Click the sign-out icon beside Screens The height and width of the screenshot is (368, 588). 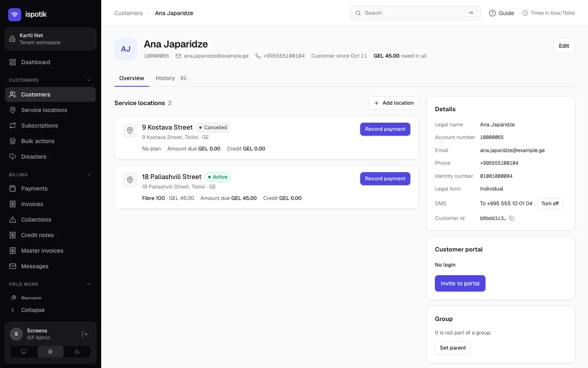pyautogui.click(x=85, y=334)
